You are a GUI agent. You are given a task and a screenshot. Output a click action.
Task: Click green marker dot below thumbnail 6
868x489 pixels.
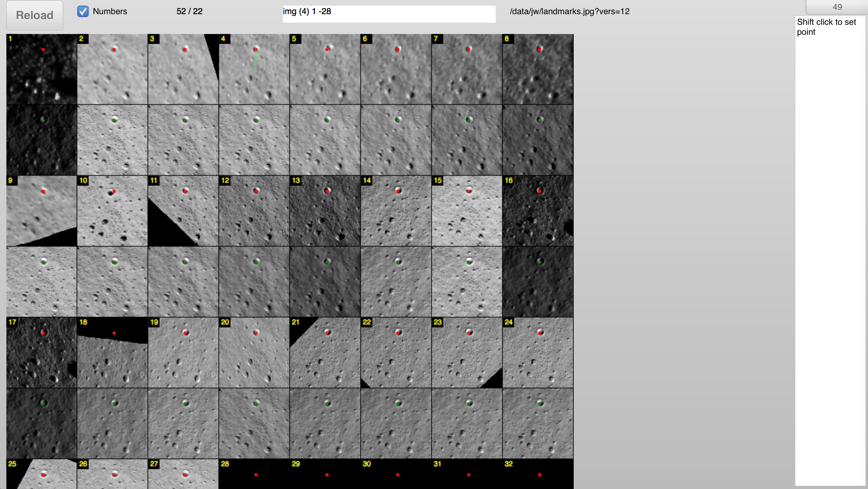pyautogui.click(x=398, y=120)
